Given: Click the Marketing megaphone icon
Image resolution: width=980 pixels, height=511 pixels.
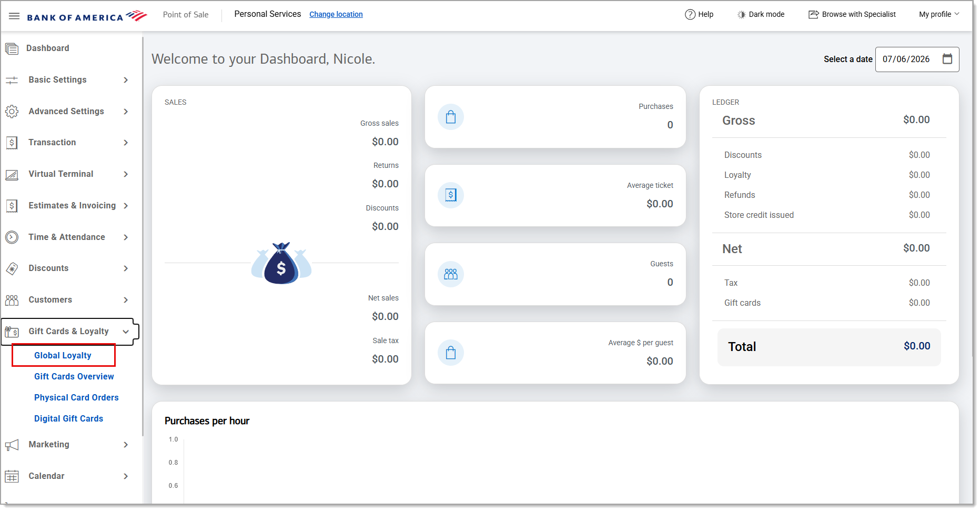Looking at the screenshot, I should pyautogui.click(x=12, y=445).
